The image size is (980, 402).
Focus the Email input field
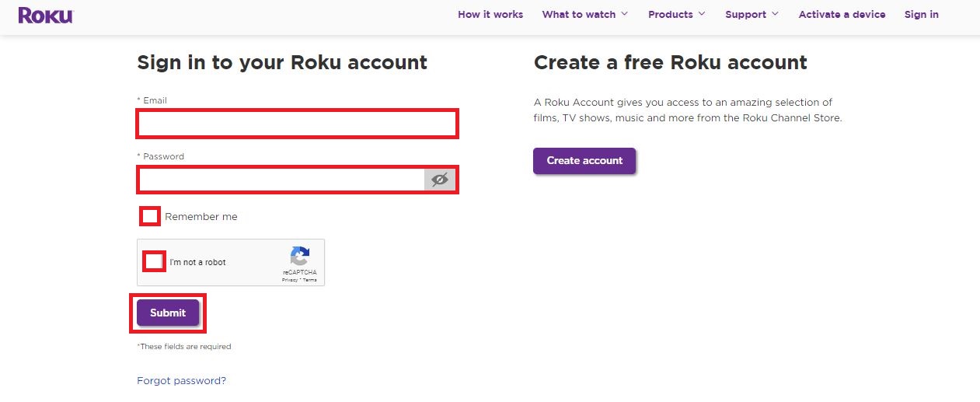coord(298,124)
